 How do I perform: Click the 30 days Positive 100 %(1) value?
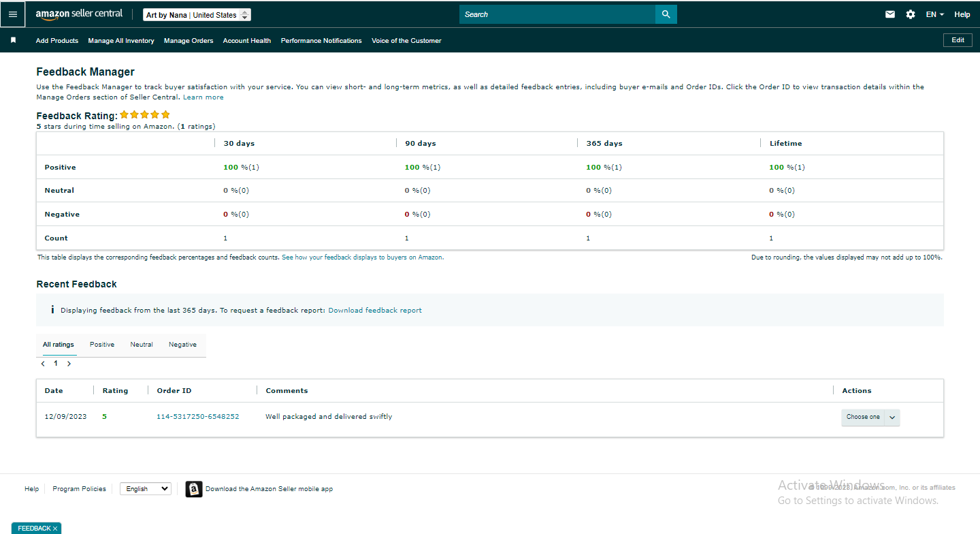click(241, 168)
